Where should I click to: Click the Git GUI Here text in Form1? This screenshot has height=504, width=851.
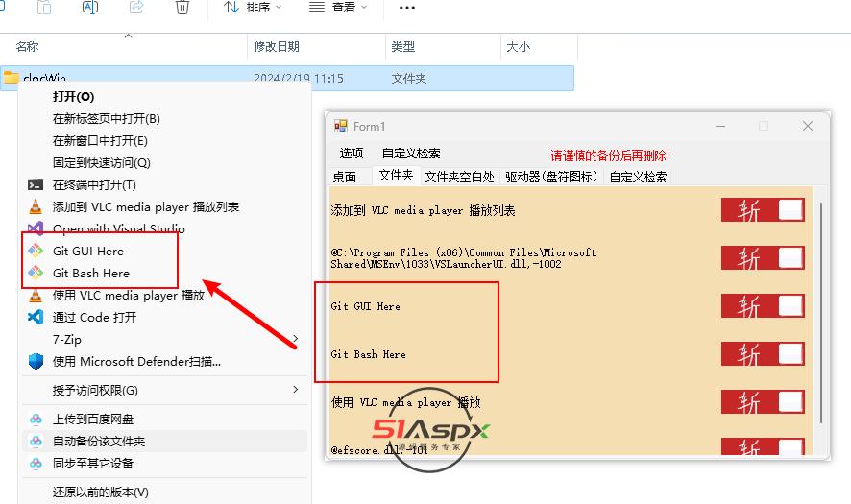point(365,306)
